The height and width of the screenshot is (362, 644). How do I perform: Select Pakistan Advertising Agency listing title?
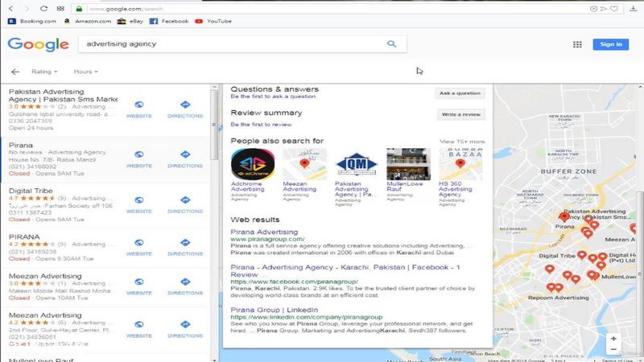(63, 95)
